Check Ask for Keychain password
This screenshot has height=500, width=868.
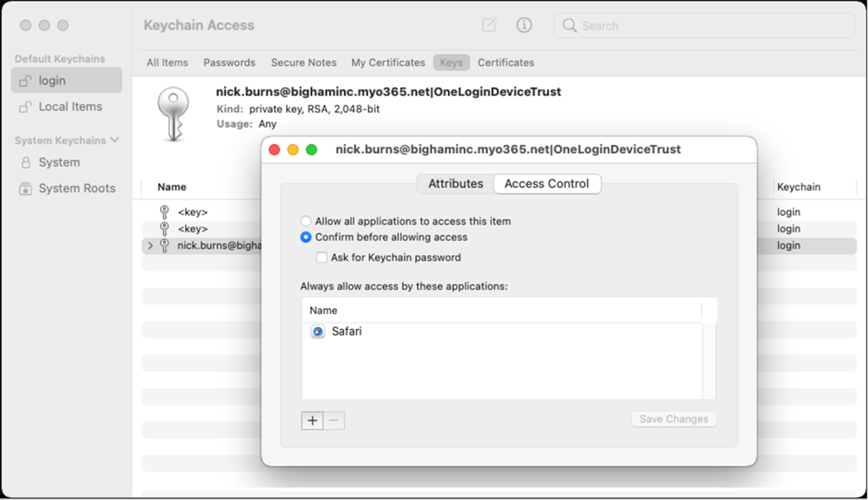pos(321,257)
